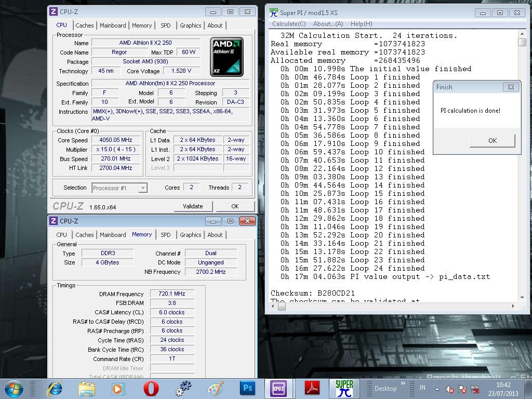Select SPD tab in top CPU-Z window
Viewport: 532px width, 399px height.
click(166, 25)
